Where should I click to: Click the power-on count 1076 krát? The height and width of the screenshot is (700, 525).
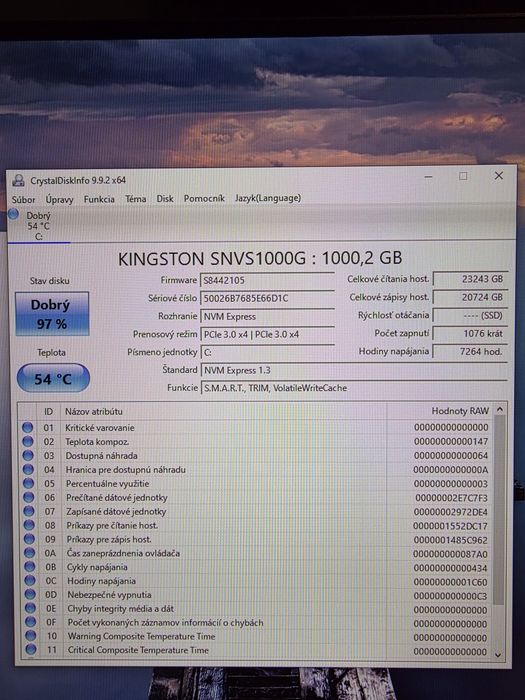point(471,333)
